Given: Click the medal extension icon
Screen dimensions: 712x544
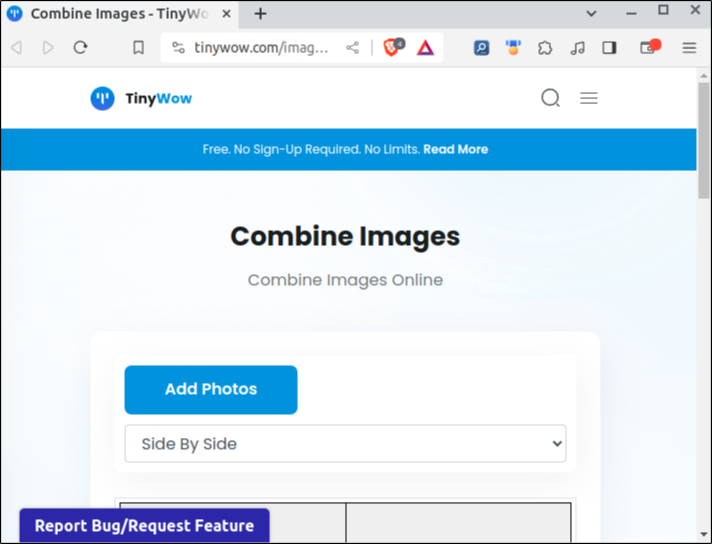Looking at the screenshot, I should click(513, 48).
